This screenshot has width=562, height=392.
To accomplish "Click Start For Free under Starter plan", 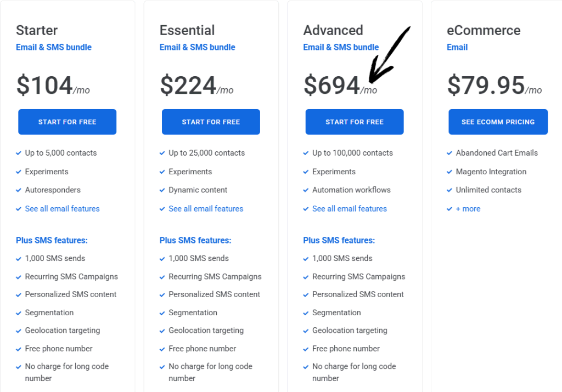I will (67, 122).
